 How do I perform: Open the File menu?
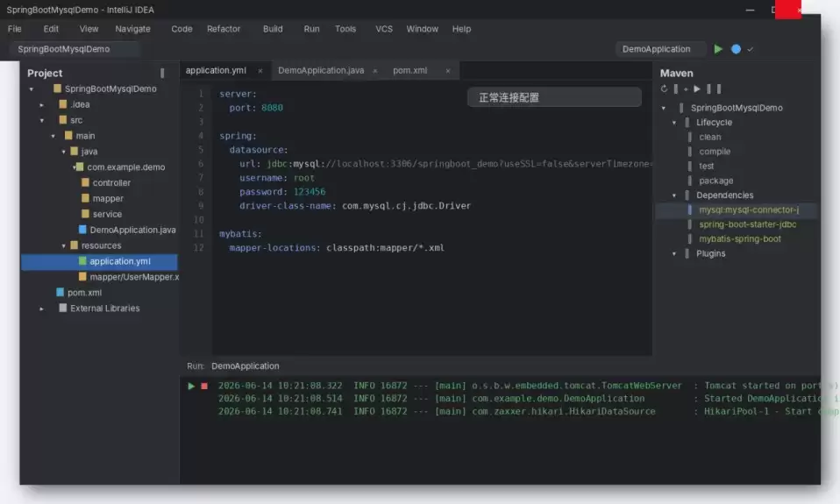[x=14, y=29]
